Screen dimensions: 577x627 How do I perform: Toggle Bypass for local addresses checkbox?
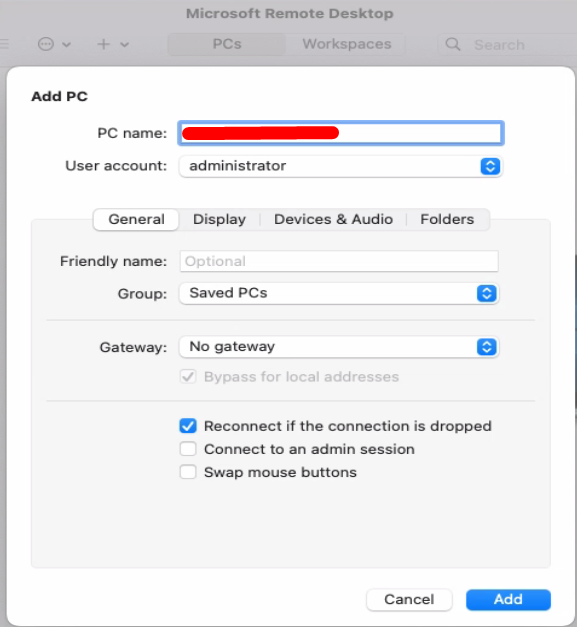(x=188, y=377)
